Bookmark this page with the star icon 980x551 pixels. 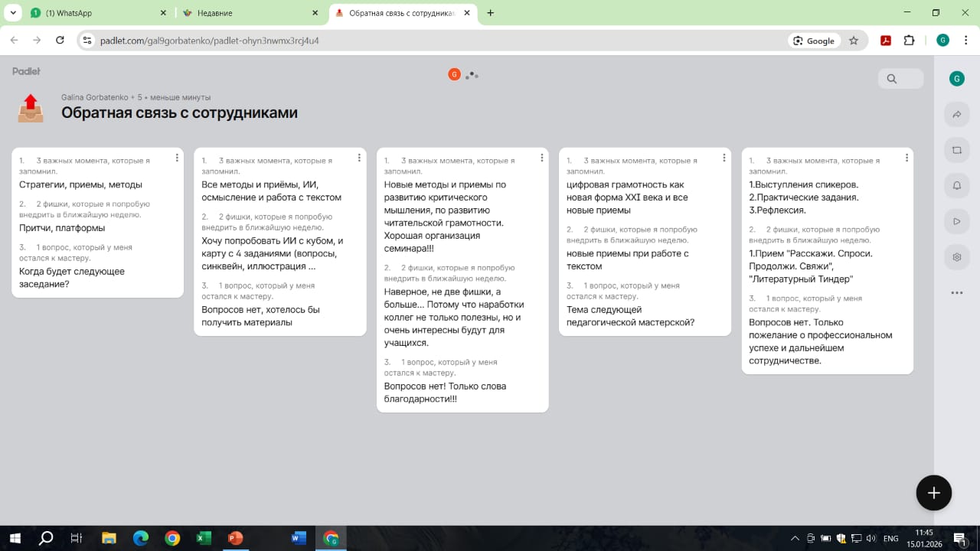(x=854, y=41)
